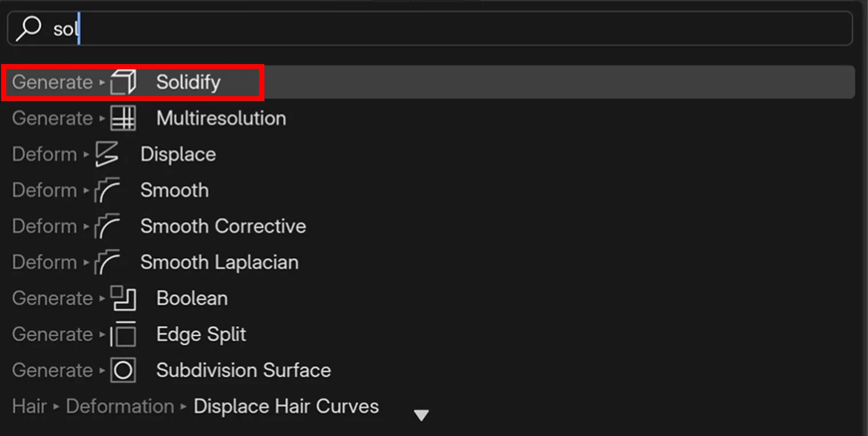Click the search field containing 'sol'
Image resolution: width=868 pixels, height=436 pixels.
[428, 28]
